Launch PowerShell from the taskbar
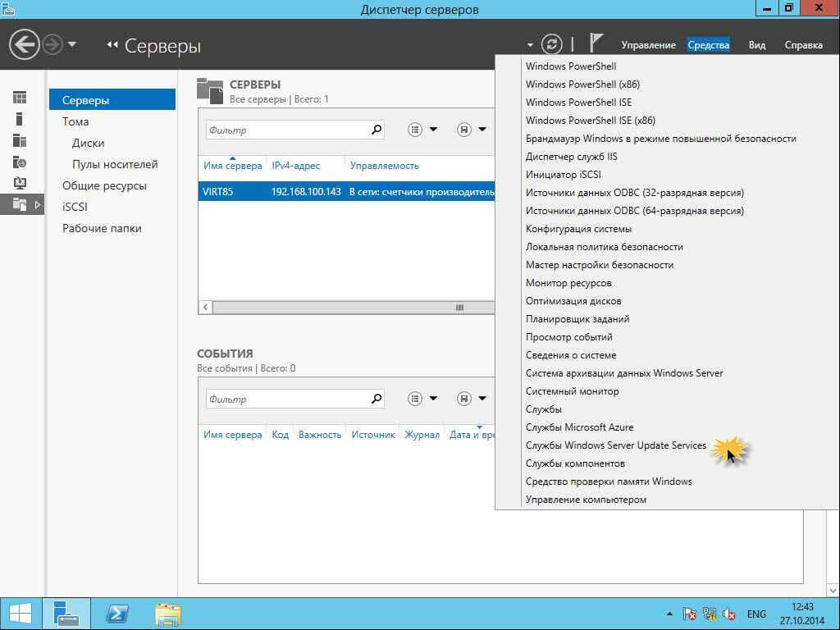The width and height of the screenshot is (840, 630). (x=117, y=614)
